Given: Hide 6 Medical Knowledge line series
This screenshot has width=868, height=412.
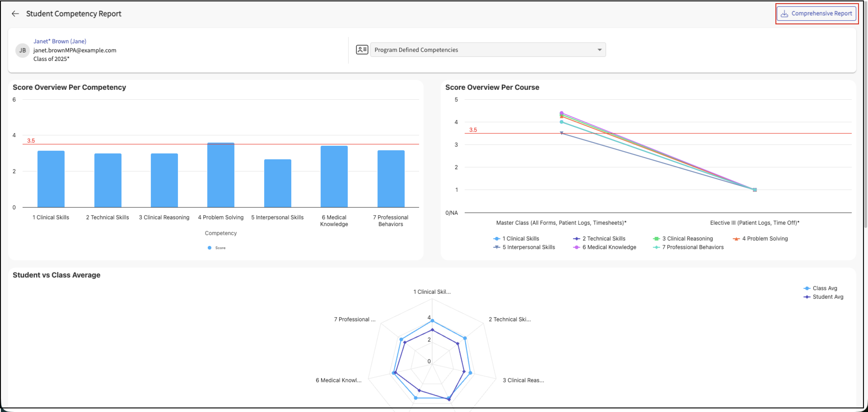Looking at the screenshot, I should (x=609, y=247).
